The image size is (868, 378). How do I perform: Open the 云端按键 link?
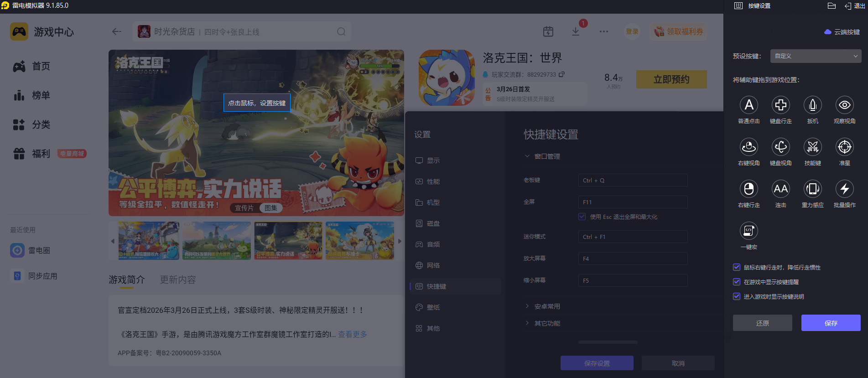[842, 32]
